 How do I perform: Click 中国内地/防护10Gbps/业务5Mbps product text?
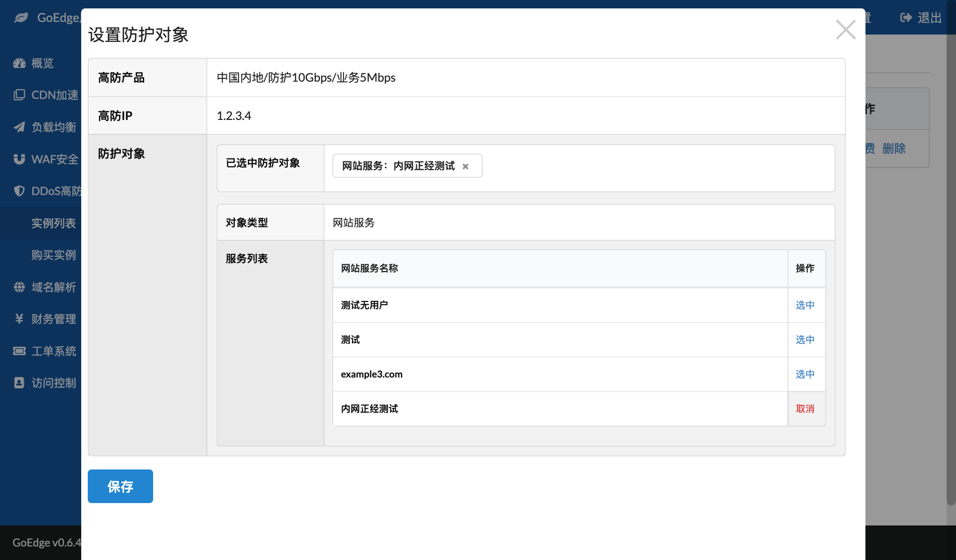coord(306,77)
